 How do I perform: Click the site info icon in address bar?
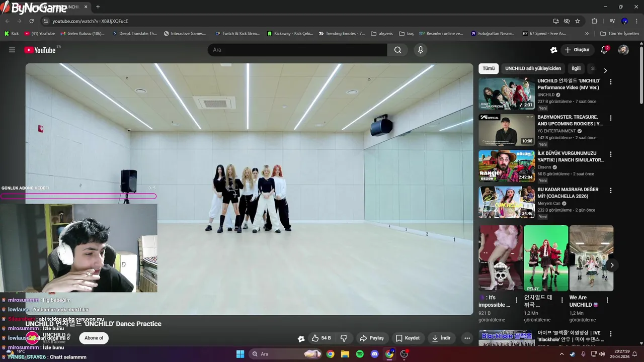(x=46, y=21)
